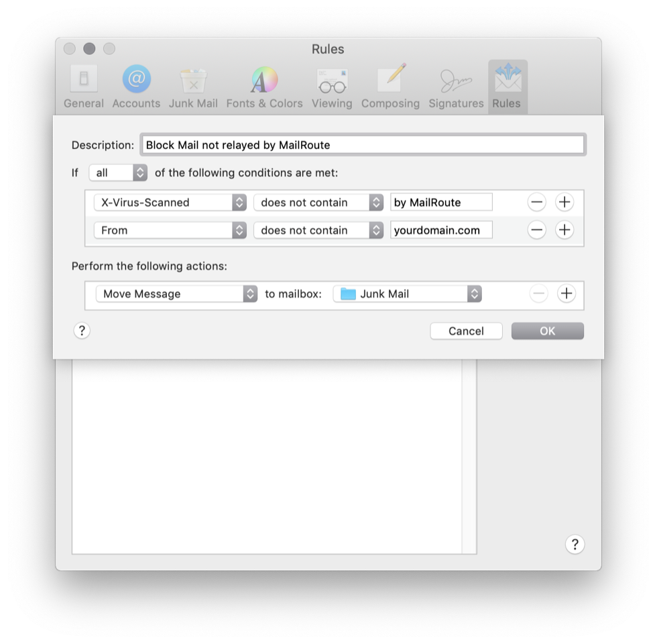Image resolution: width=657 pixels, height=644 pixels.
Task: Add a condition after the From row
Action: (564, 229)
